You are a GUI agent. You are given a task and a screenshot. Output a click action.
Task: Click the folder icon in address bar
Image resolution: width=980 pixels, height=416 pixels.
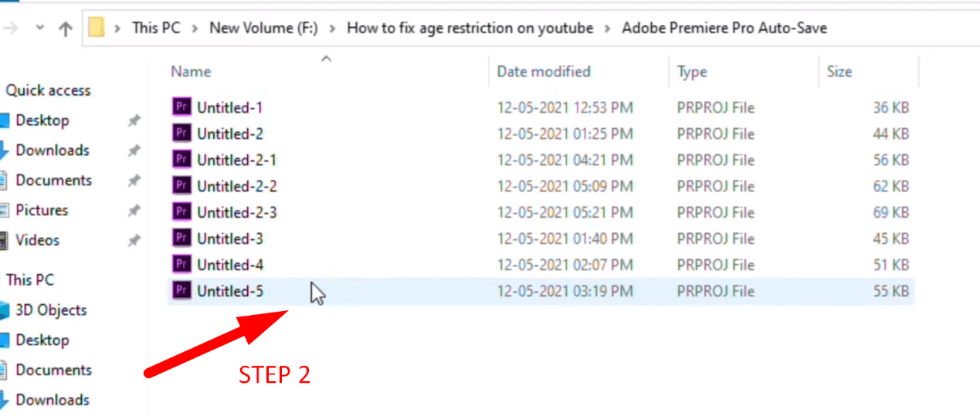coord(97,28)
